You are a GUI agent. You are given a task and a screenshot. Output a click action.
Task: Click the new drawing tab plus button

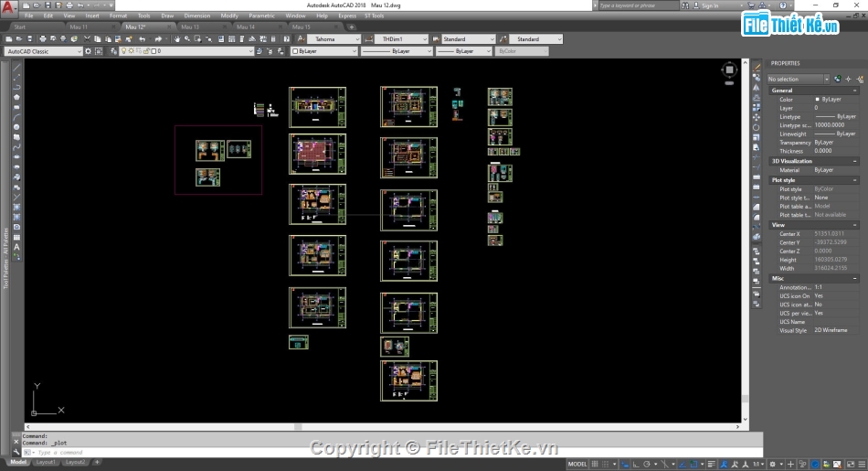click(x=352, y=27)
